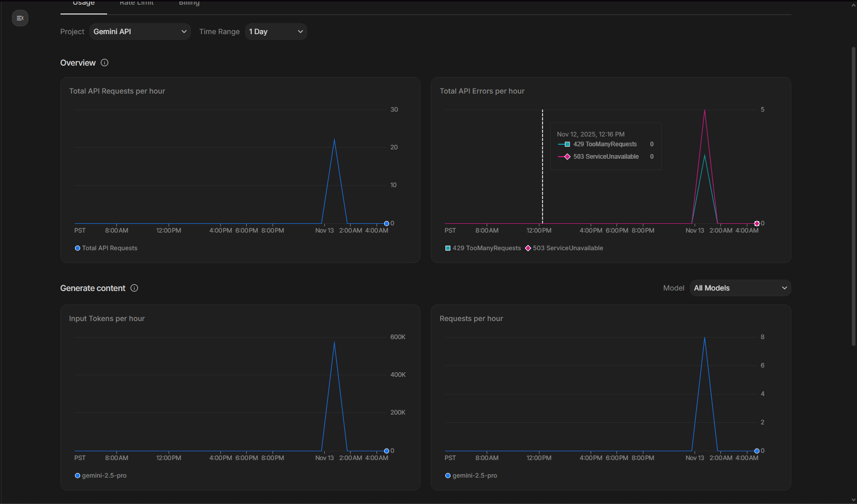
Task: Click the "Requests per hour" chart title
Action: 471,318
